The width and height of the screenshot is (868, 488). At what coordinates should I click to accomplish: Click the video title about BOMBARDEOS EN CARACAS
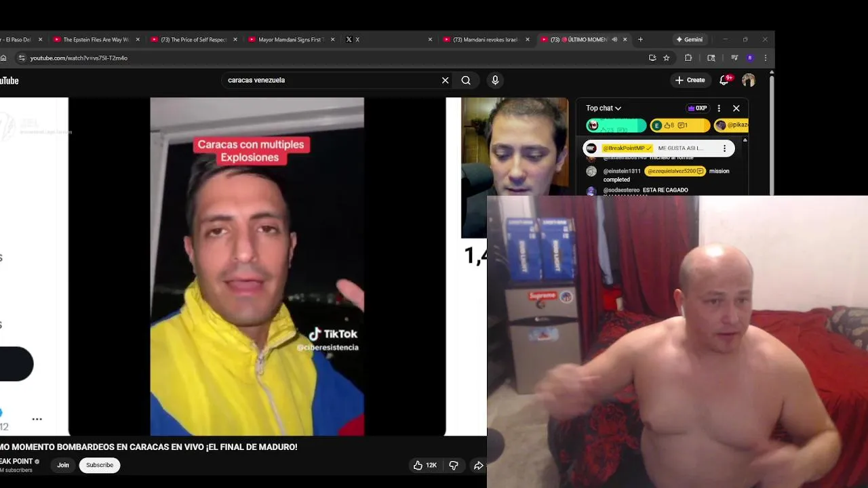[x=149, y=447]
